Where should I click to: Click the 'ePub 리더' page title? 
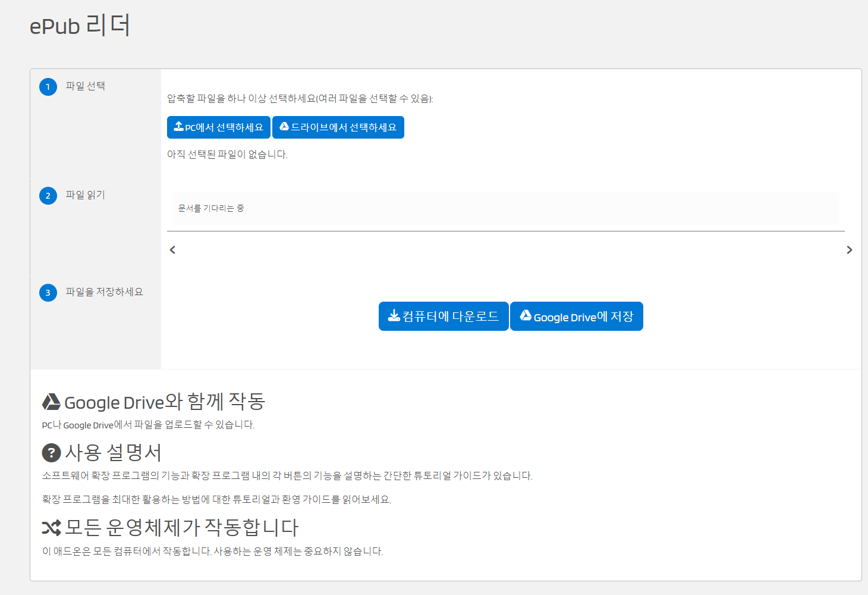tap(80, 26)
